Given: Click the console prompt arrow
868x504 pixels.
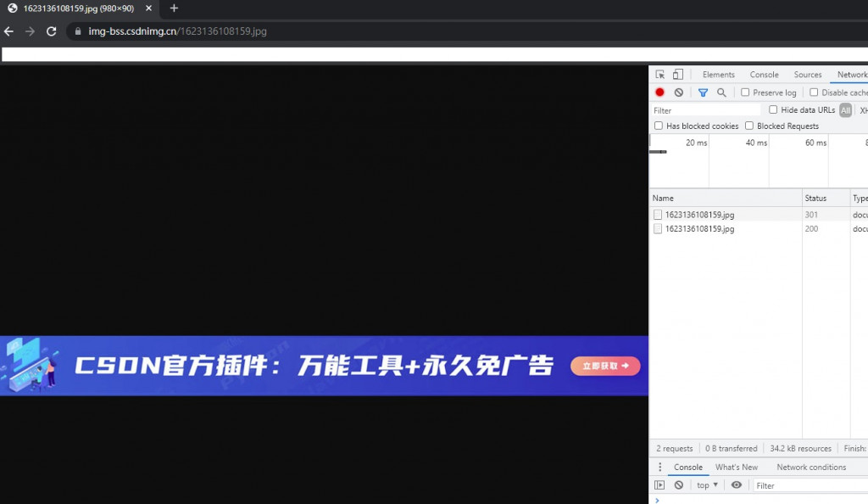Looking at the screenshot, I should (x=657, y=500).
